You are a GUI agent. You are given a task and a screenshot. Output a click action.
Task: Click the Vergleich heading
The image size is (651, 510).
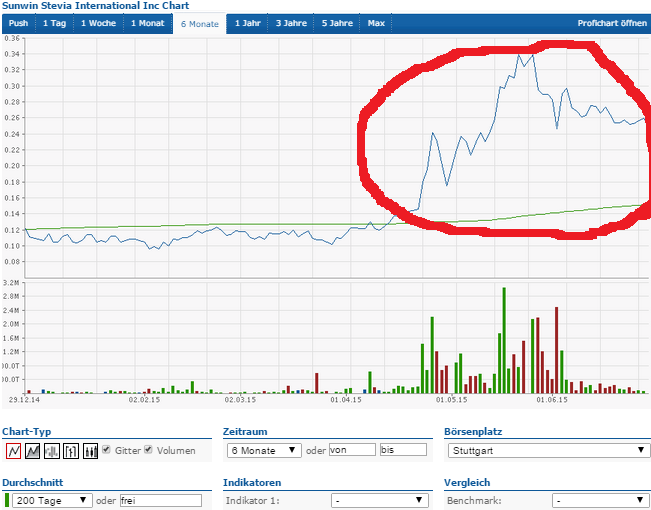click(467, 483)
